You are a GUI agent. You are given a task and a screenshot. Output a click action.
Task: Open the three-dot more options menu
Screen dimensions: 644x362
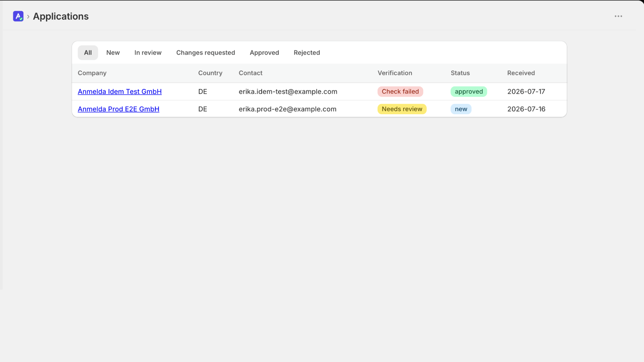[618, 16]
